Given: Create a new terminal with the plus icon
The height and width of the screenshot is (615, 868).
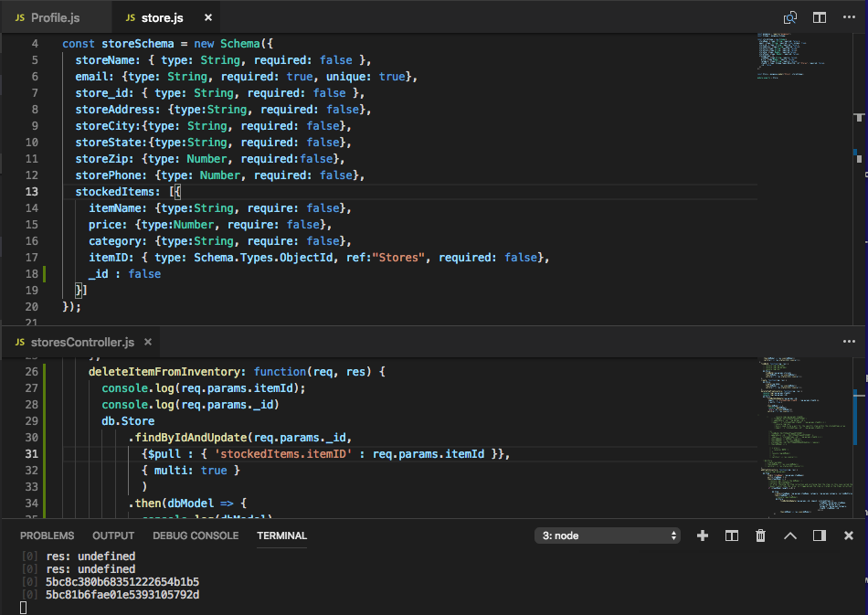Looking at the screenshot, I should [702, 535].
